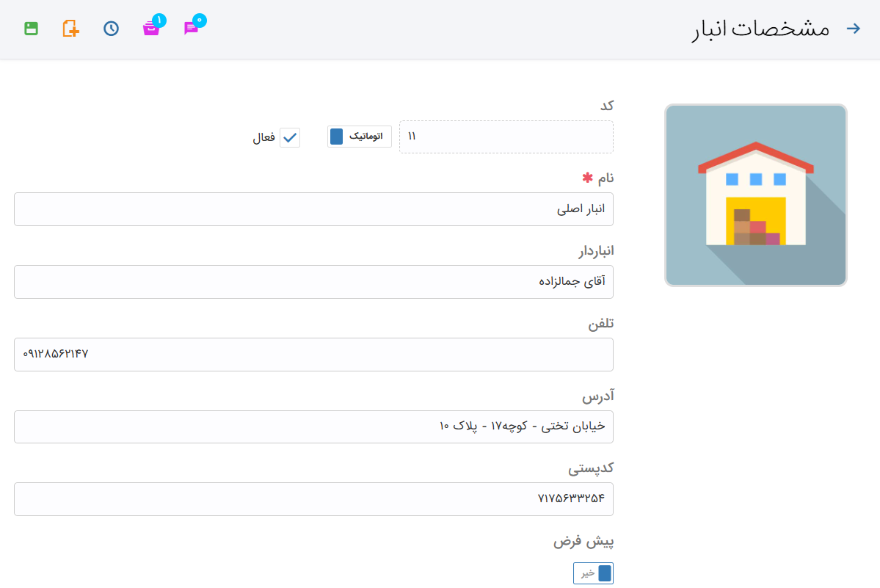Image resolution: width=880 pixels, height=588 pixels.
Task: Click the نام input field
Action: click(313, 209)
